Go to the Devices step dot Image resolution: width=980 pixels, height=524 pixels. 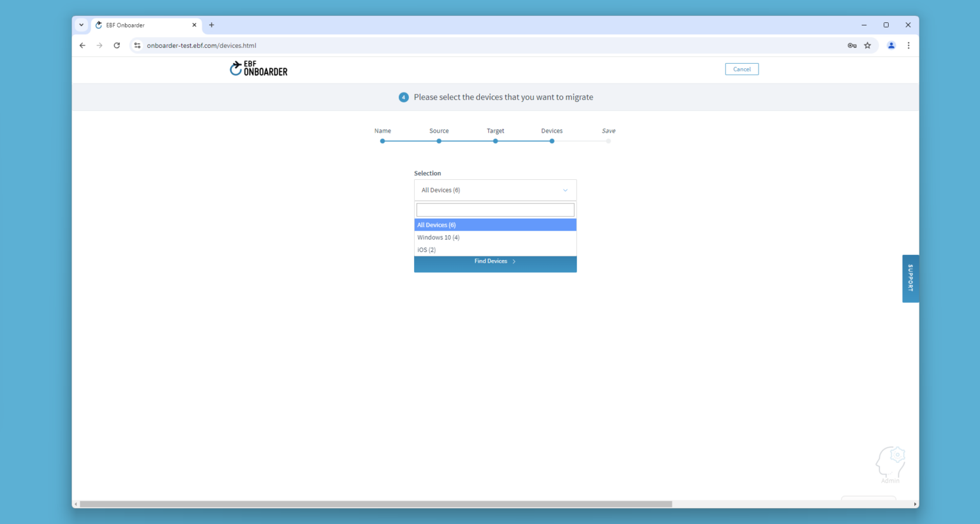[552, 141]
